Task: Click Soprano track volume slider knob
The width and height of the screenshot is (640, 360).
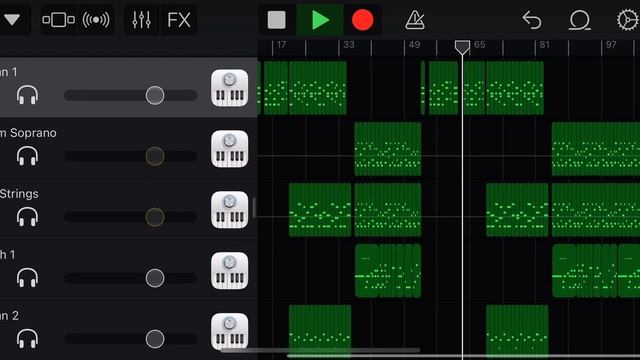Action: click(155, 156)
